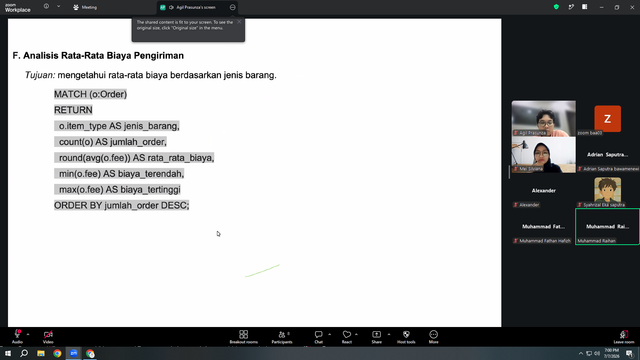Click the line "min(o.fee) AS biaya_terendah,"

tap(121, 174)
